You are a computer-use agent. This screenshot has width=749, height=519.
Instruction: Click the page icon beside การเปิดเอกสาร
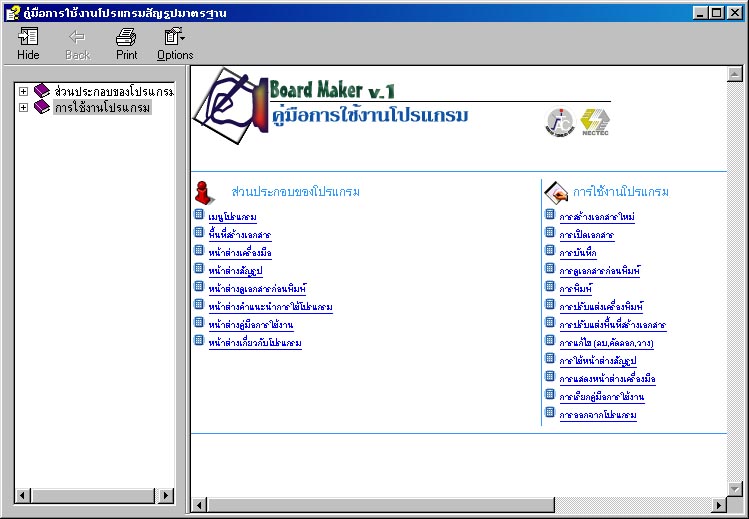pos(550,232)
